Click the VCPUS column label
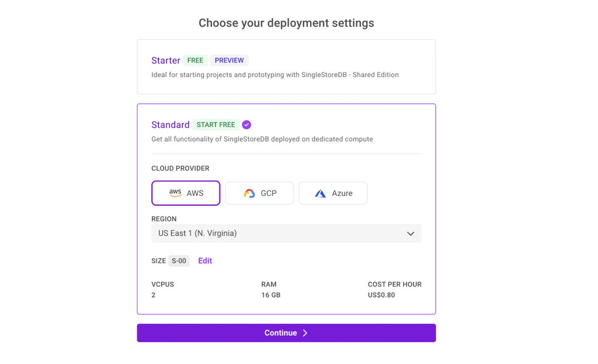This screenshot has width=598, height=364. (x=162, y=285)
